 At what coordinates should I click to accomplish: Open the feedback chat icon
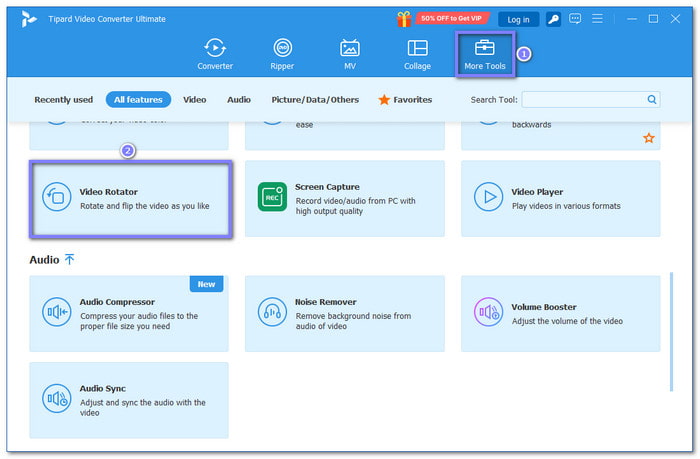click(575, 19)
